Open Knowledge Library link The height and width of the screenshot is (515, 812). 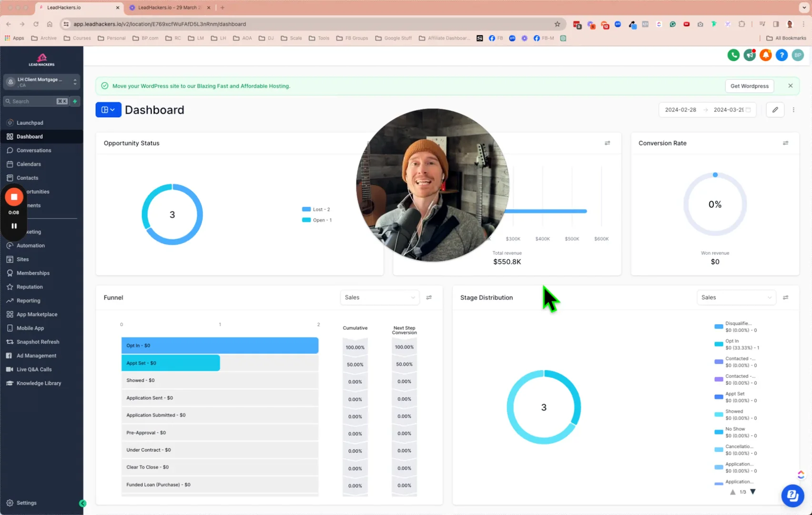point(39,383)
